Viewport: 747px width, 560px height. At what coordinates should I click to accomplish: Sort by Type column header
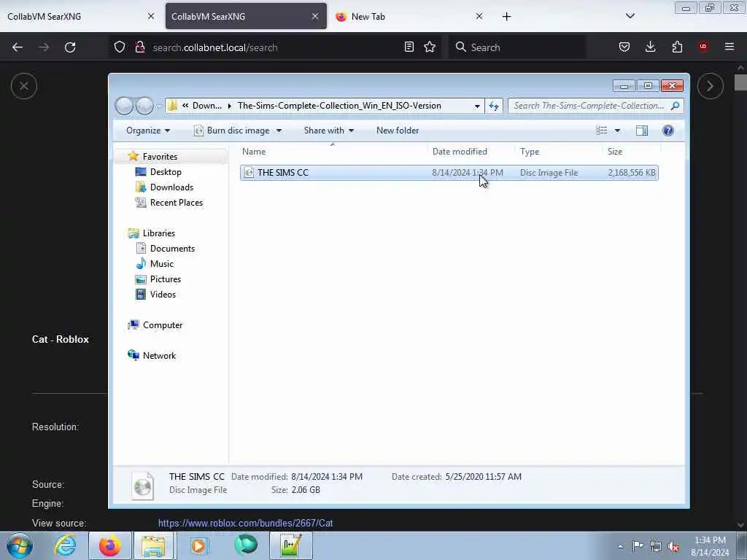[559, 152]
